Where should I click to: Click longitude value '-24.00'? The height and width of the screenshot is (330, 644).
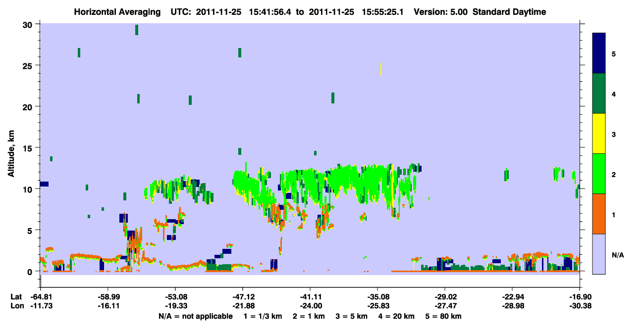(x=310, y=306)
